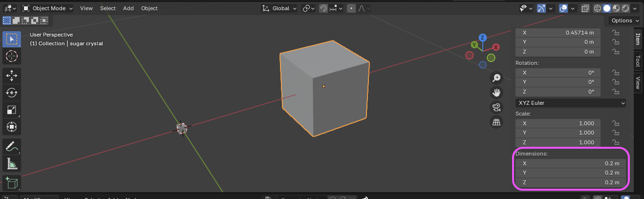Choose the Measure ruler tool
644x199 pixels.
point(12,164)
